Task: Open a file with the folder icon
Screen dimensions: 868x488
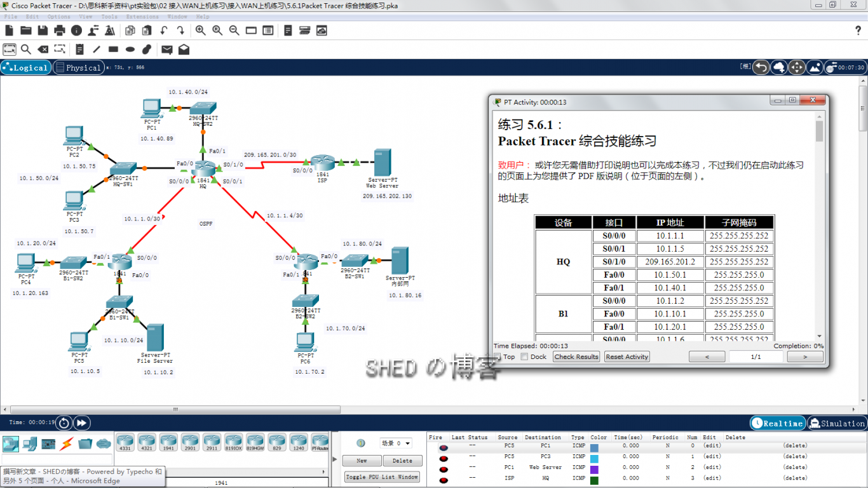Action: point(26,30)
